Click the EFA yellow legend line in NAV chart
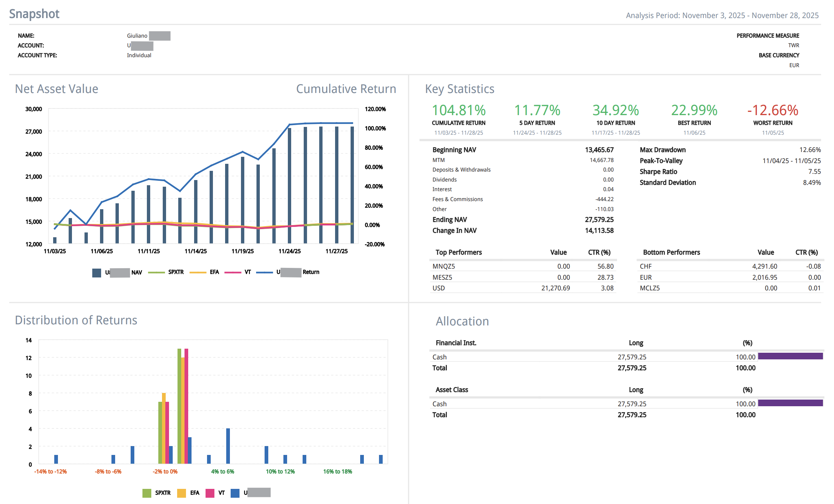834x504 pixels. (197, 272)
